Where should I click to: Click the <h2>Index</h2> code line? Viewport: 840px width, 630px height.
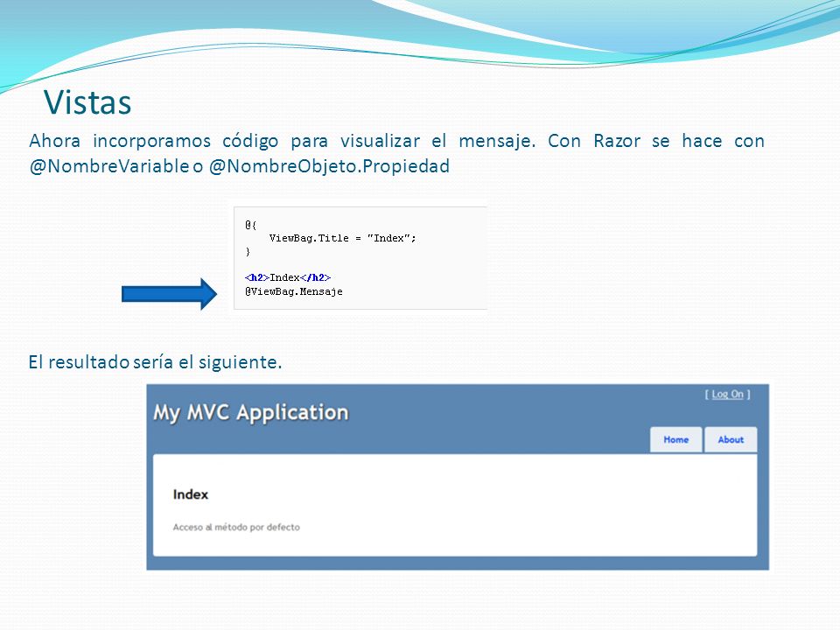[288, 277]
